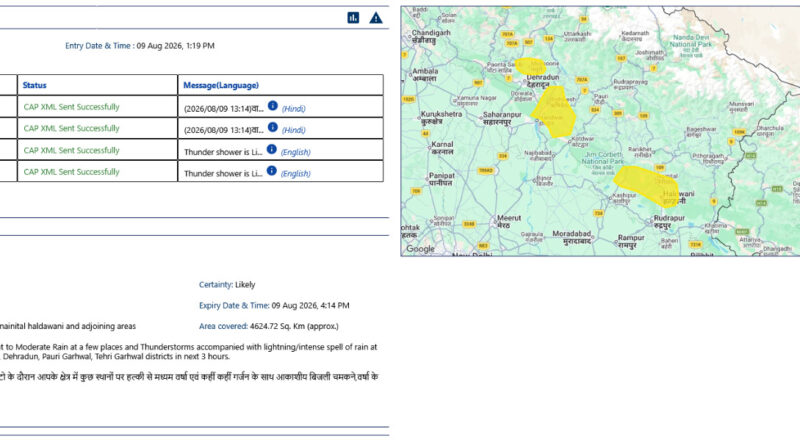Click the small yellow polygon near Mussoorie
Viewport: 800px width, 445px height.
(530, 66)
